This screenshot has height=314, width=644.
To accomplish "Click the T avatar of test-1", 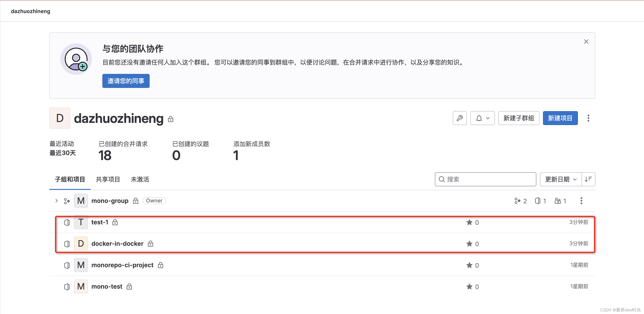I will click(81, 222).
